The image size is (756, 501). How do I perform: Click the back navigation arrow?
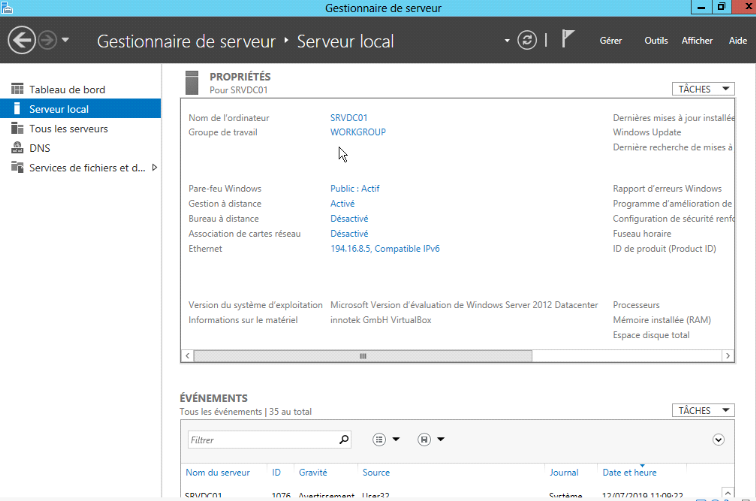tap(21, 40)
